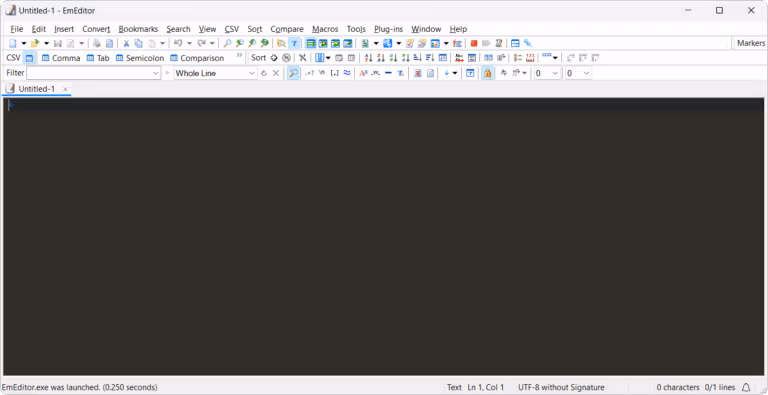
Task: Open the CSV menu
Action: pos(232,29)
